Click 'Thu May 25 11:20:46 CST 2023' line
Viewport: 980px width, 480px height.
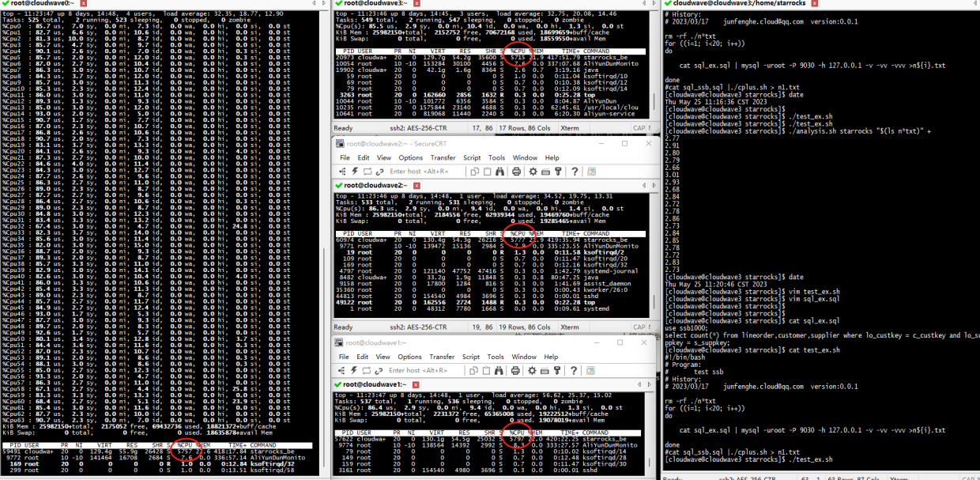(x=715, y=285)
